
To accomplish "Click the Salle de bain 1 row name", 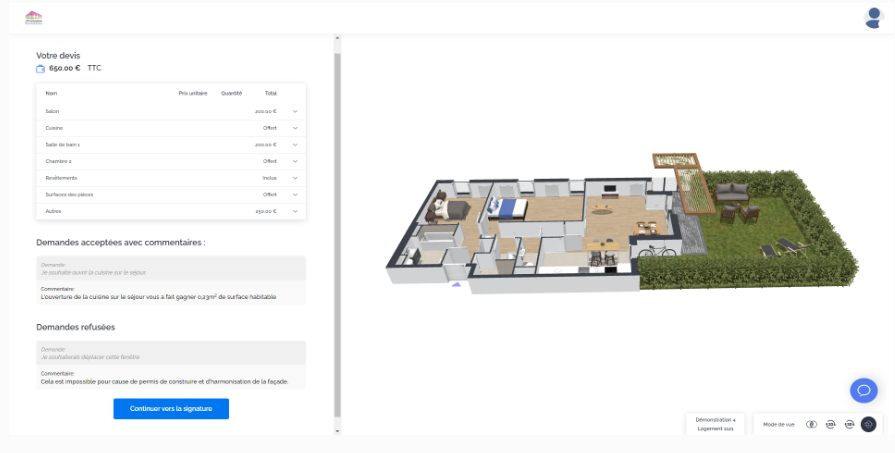I will (63, 145).
